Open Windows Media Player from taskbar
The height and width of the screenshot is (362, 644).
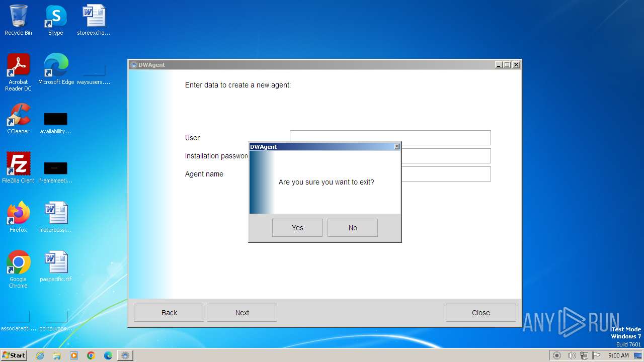pyautogui.click(x=74, y=355)
